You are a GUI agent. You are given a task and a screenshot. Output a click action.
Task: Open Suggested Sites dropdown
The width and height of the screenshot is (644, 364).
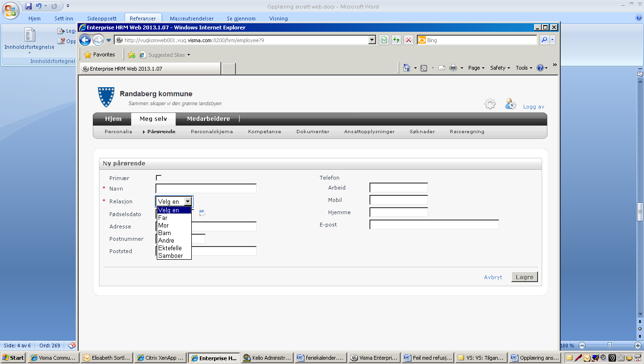(165, 55)
